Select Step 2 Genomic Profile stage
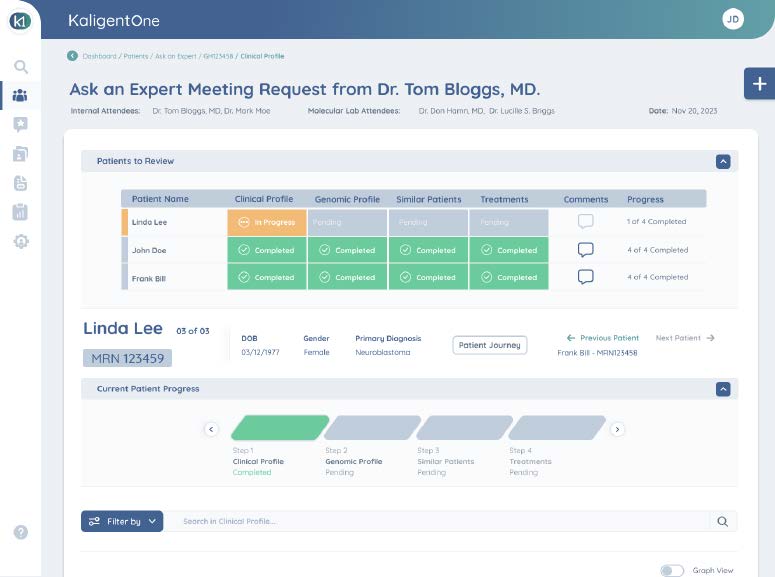 pos(372,429)
